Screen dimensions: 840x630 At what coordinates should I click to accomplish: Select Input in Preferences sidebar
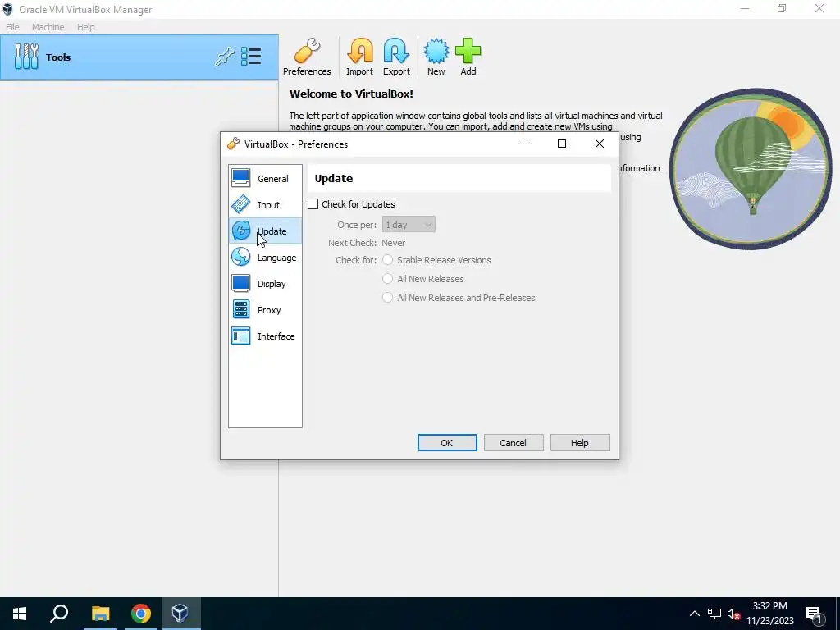265,204
